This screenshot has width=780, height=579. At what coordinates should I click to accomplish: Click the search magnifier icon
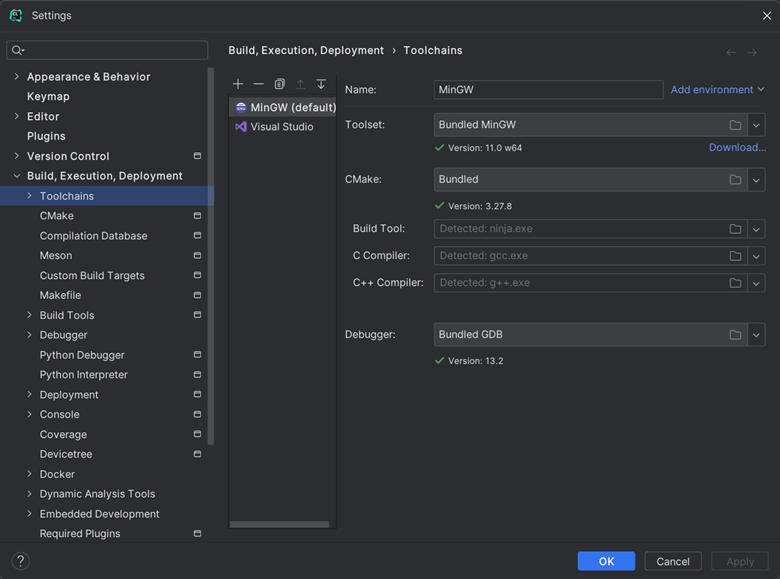click(17, 50)
